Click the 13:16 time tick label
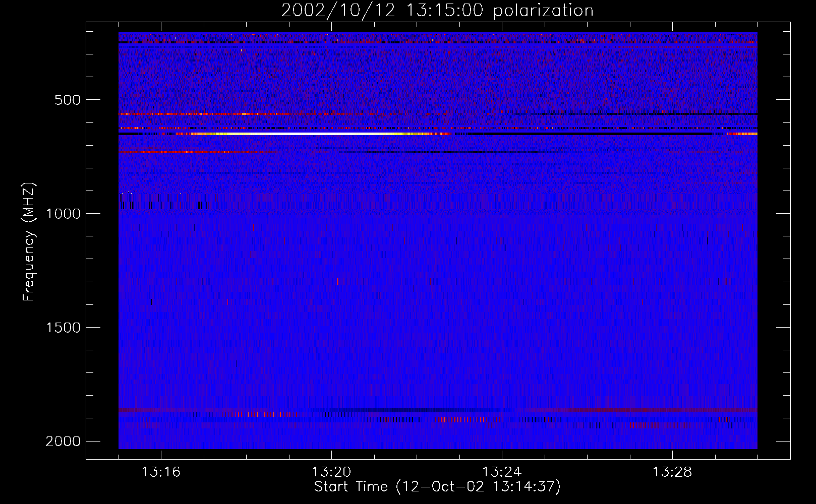This screenshot has height=504, width=816. click(161, 472)
